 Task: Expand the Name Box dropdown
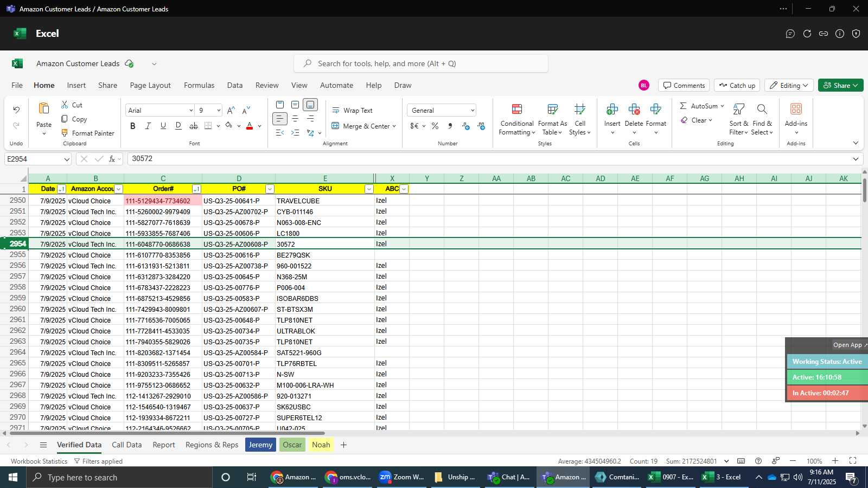67,159
